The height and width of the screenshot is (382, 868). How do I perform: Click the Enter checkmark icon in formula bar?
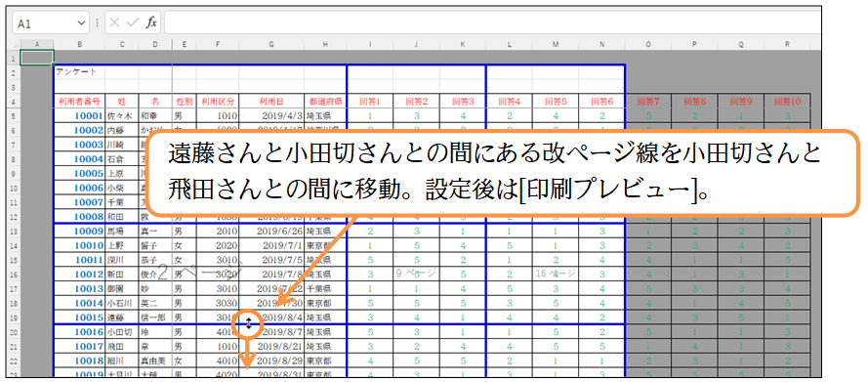[133, 23]
